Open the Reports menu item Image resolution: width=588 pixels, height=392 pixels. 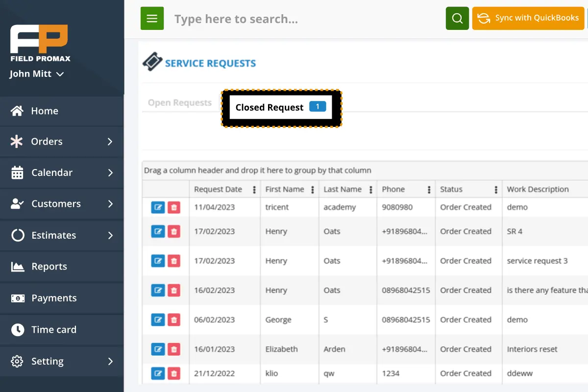click(x=62, y=267)
